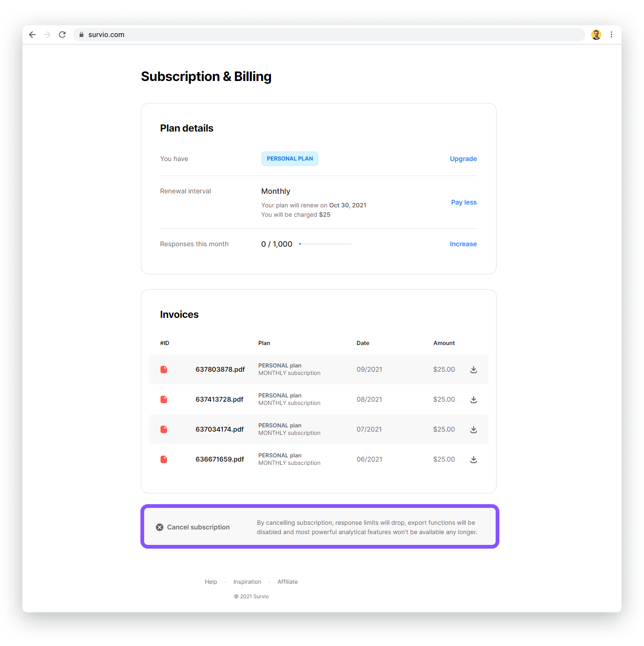The width and height of the screenshot is (644, 646).
Task: Click the Pay less link
Action: click(464, 202)
